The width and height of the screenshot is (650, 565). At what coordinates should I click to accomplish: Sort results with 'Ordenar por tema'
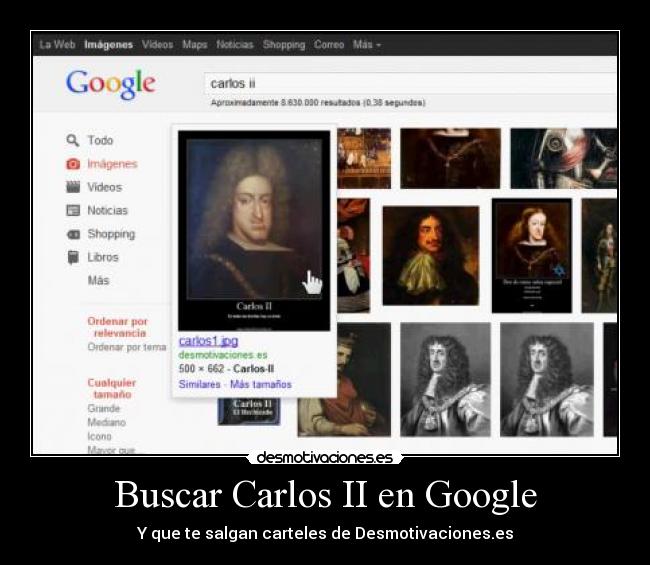pos(126,347)
